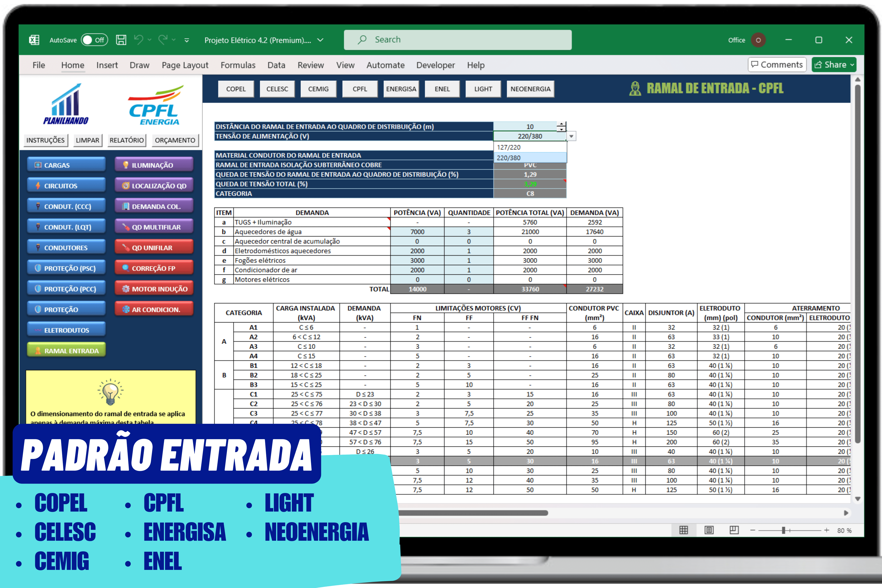
Task: Click the LIMPAR button
Action: 87,140
